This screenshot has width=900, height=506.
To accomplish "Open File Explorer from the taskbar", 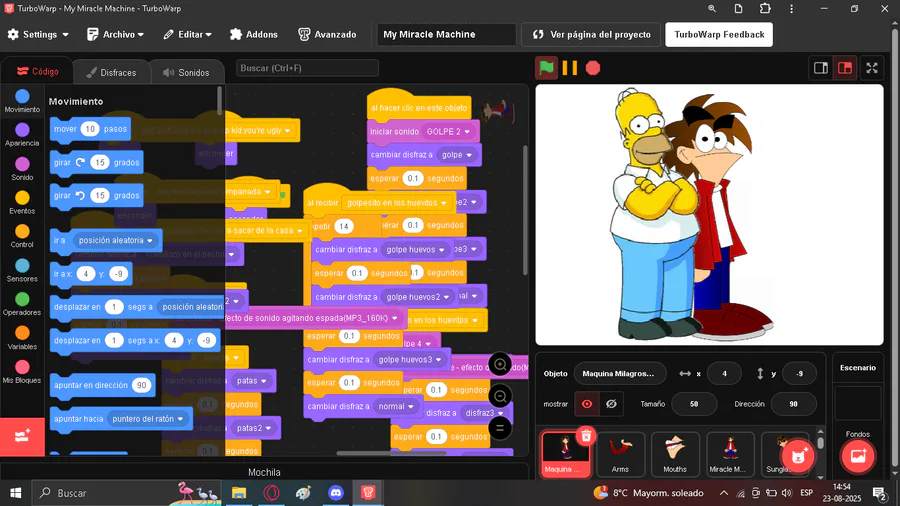I will click(x=239, y=493).
